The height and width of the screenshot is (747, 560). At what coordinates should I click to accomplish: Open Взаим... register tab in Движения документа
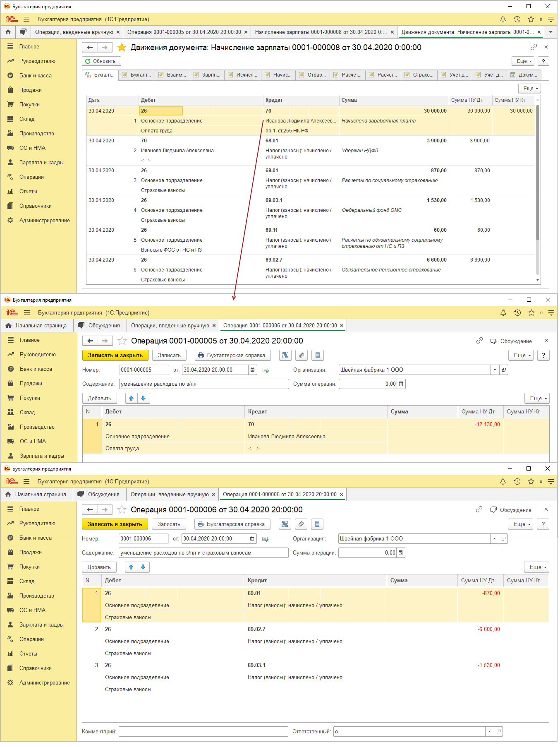(173, 75)
